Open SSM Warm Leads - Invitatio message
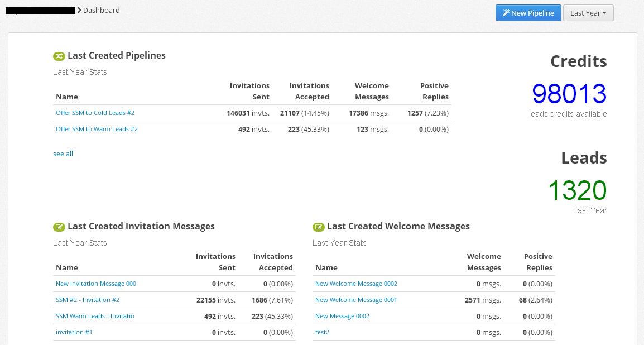 [x=95, y=316]
